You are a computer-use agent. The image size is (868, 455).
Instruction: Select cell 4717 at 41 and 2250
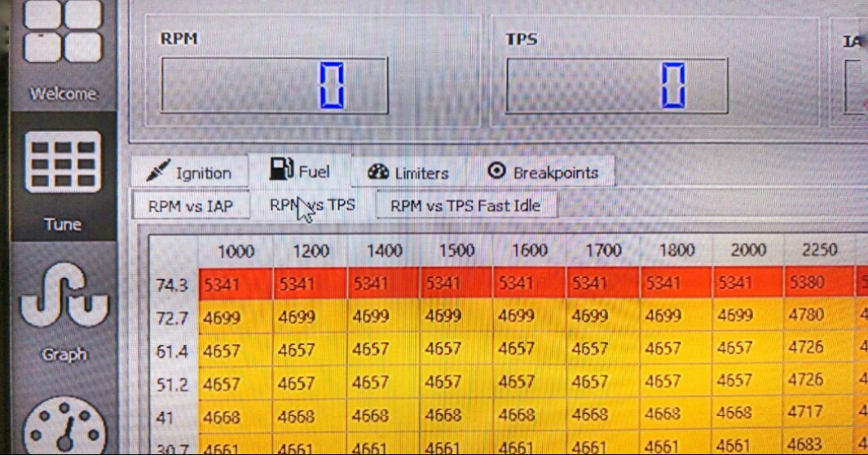point(819,413)
